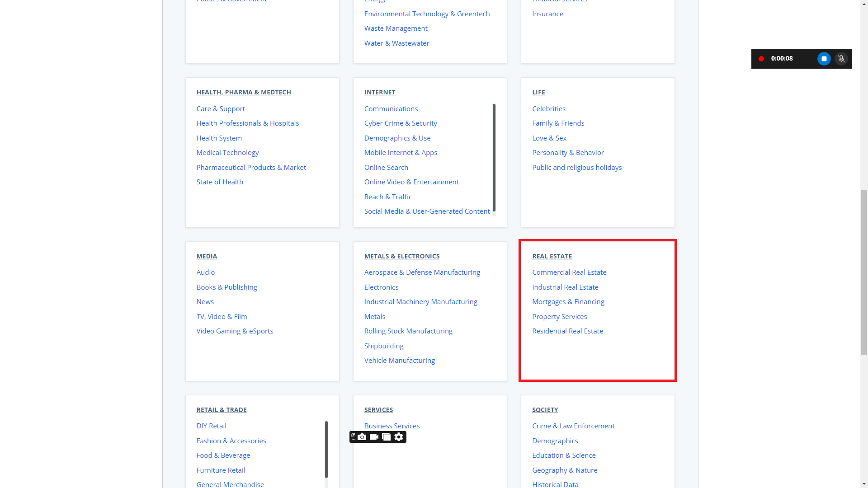Open Aerospace & Defense Manufacturing link
868x488 pixels.
422,272
